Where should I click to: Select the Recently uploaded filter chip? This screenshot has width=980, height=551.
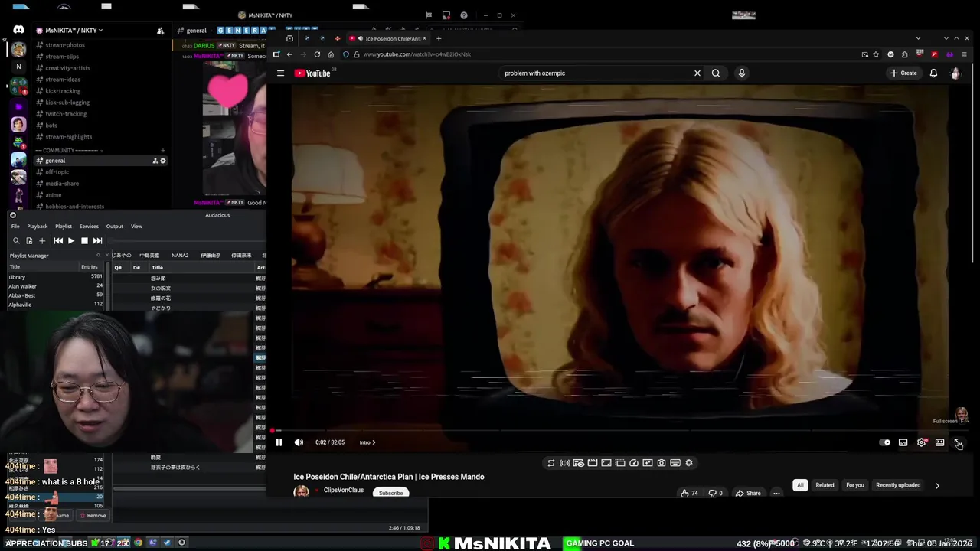[x=898, y=485]
